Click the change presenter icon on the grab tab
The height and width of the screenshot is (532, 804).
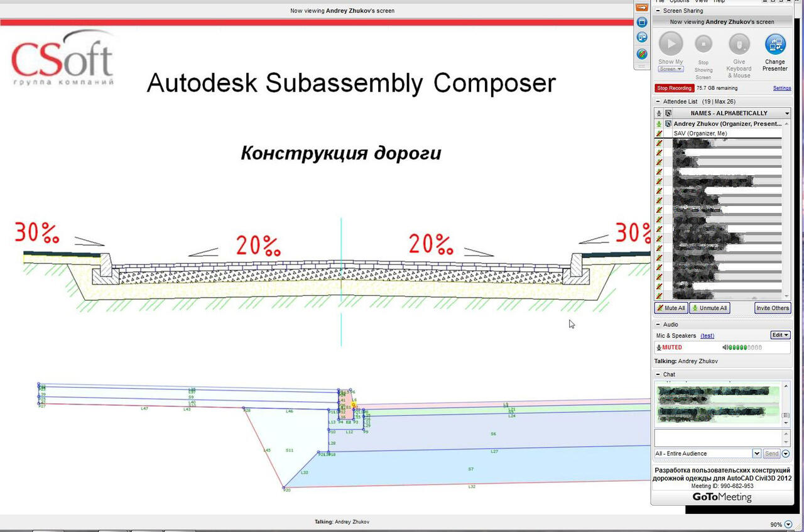click(x=641, y=38)
